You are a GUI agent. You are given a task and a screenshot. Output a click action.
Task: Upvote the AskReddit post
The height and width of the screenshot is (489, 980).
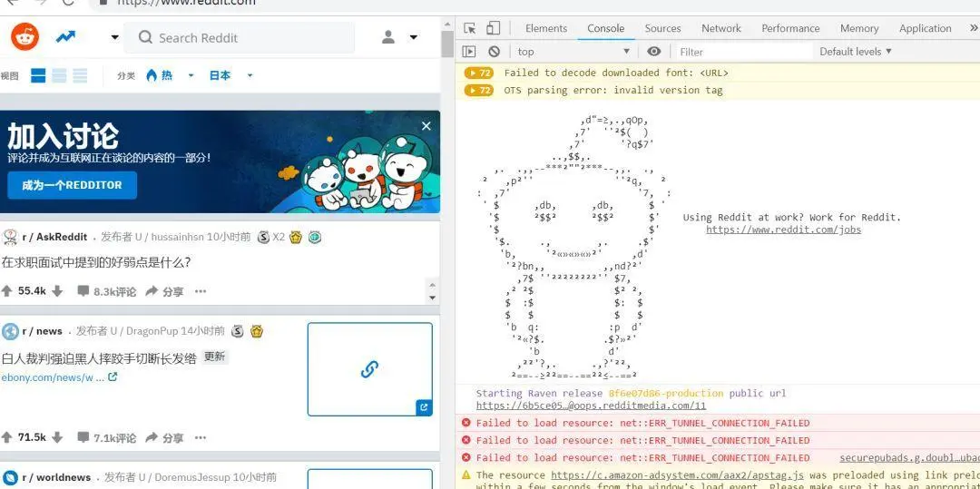[7, 291]
